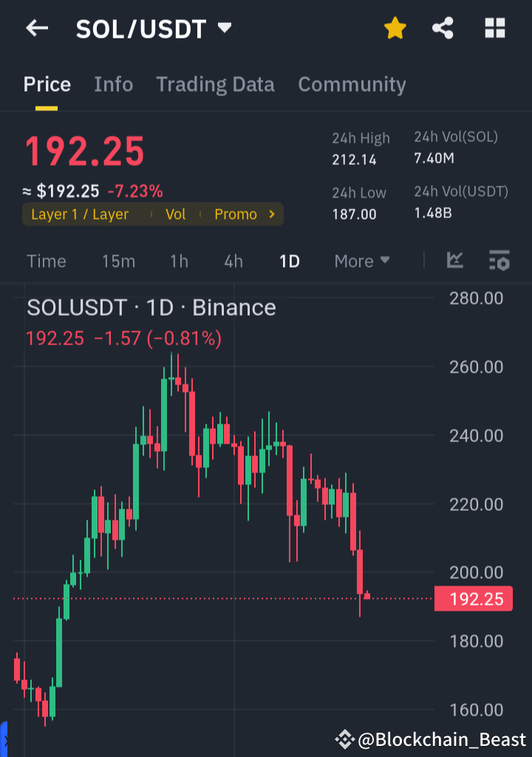The width and height of the screenshot is (532, 757).
Task: Open the share icon
Action: 443,28
